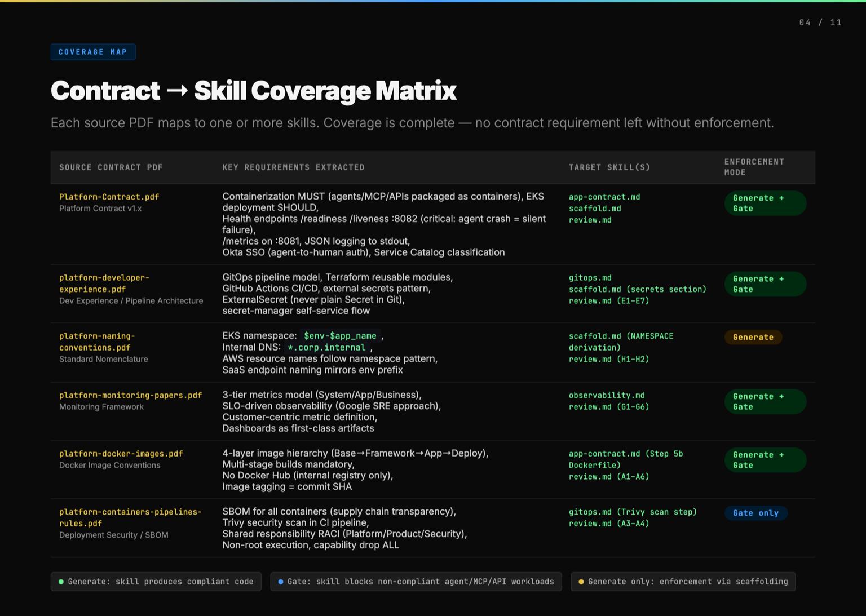Click Non-root execution, capability drop ALL line

point(311,546)
